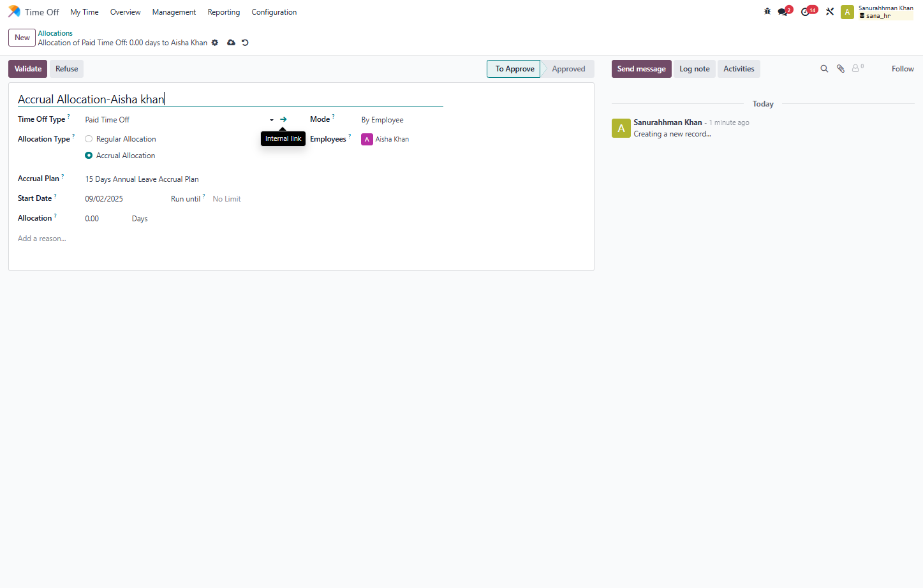
Task: Click the cloud save record icon
Action: (x=231, y=43)
